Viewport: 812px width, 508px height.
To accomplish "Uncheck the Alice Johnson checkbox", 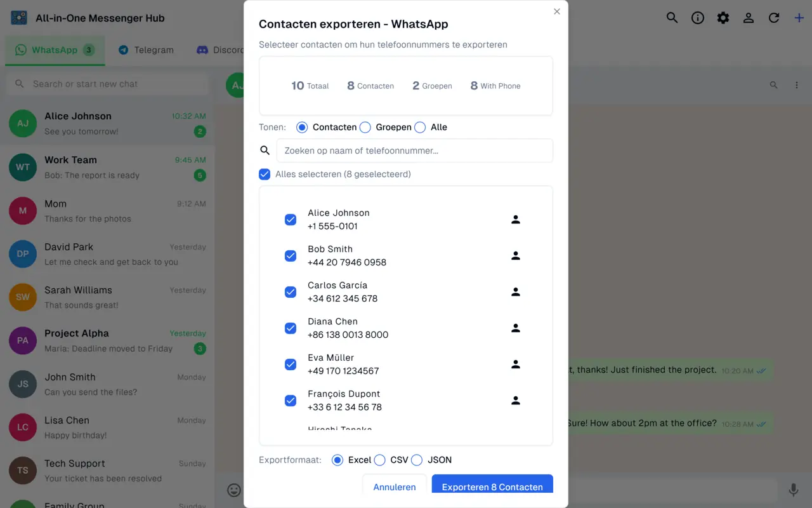I will click(291, 220).
